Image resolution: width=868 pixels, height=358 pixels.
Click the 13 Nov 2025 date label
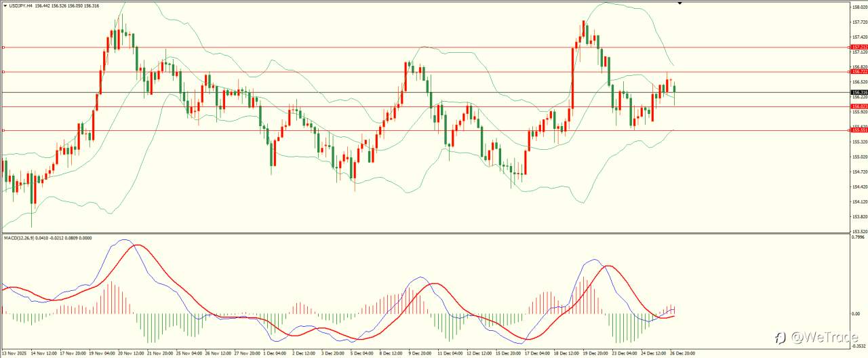click(13, 353)
